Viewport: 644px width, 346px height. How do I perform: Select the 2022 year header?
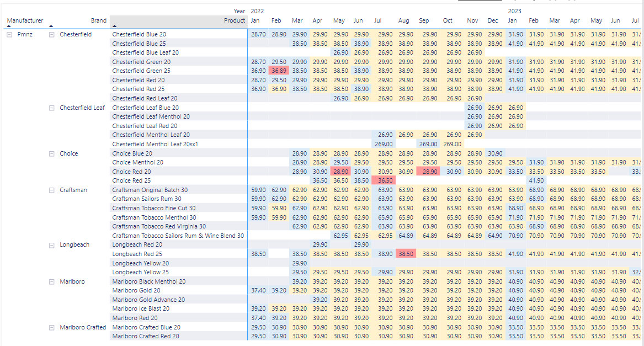(258, 11)
